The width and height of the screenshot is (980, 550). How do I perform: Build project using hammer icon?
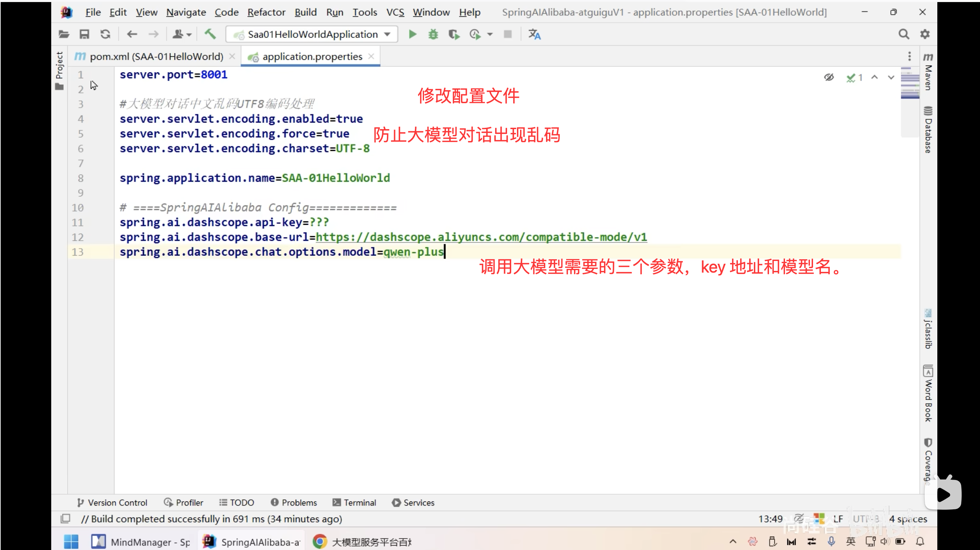tap(210, 34)
